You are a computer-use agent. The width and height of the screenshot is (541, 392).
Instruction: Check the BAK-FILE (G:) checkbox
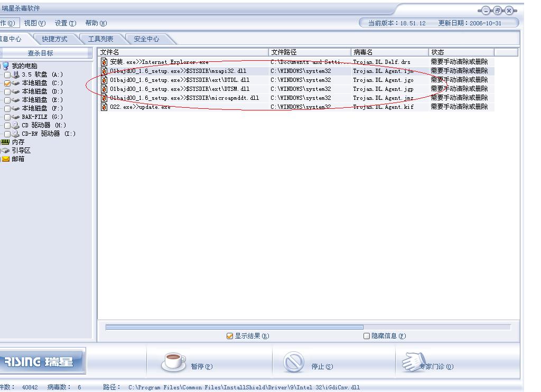(x=7, y=117)
